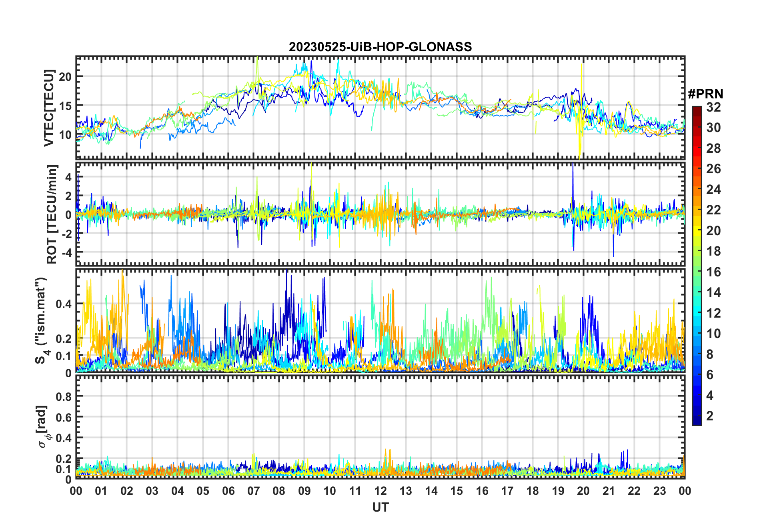The width and height of the screenshot is (761, 532).
Task: Click colorbar tick label 32
Action: (x=713, y=107)
